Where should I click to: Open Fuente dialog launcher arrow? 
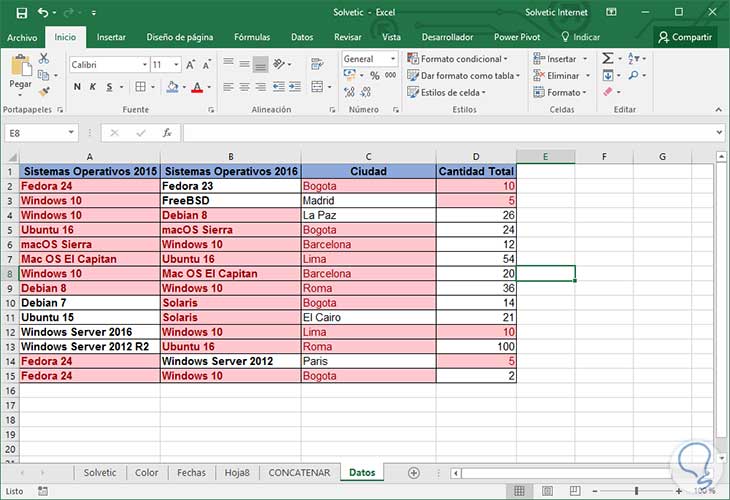[211, 110]
